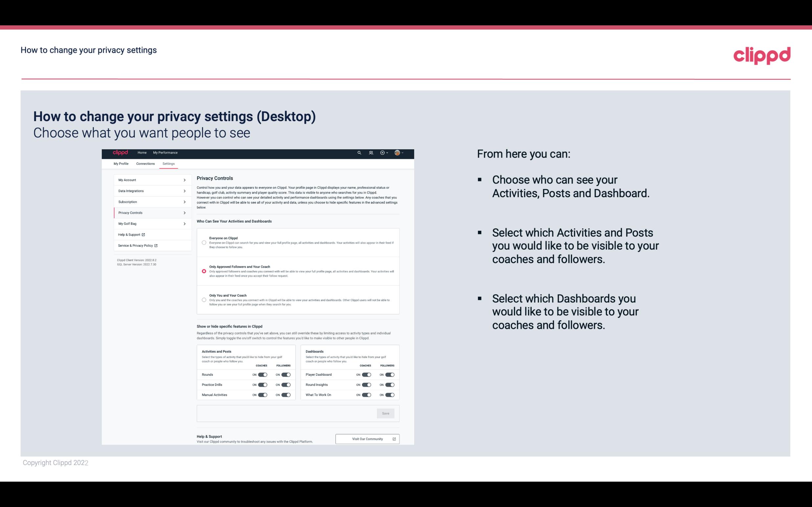The height and width of the screenshot is (507, 812).
Task: Click the My Performance navigation icon
Action: pos(166,153)
